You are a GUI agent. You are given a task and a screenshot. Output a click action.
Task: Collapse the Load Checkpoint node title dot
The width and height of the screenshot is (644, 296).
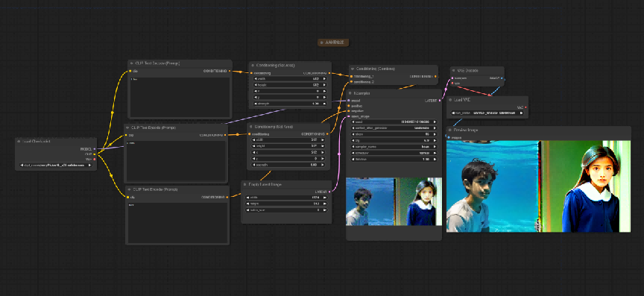click(19, 142)
